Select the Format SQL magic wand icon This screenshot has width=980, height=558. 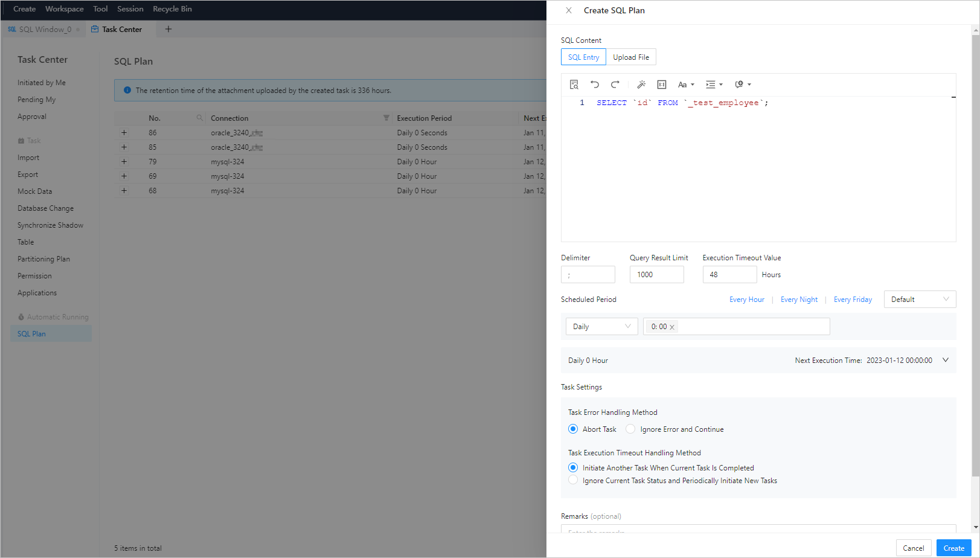point(641,84)
